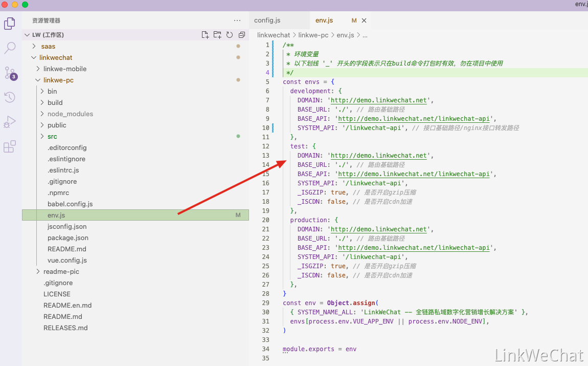This screenshot has width=588, height=366.
Task: Open the LICENSE file
Action: pyautogui.click(x=57, y=294)
